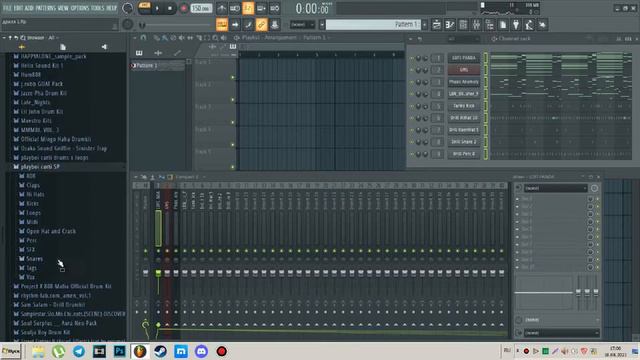
Task: Open the Pattern 1 selector dropdown
Action: (372, 25)
